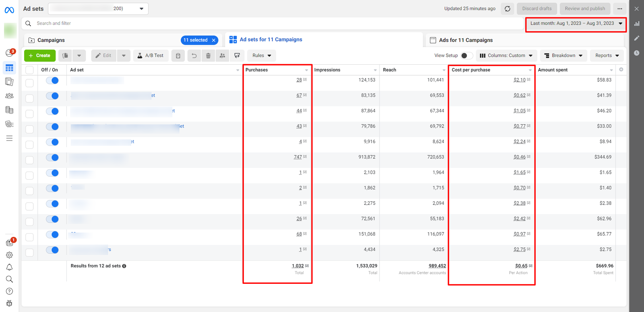644x312 pixels.
Task: Open the charts icon in right panel
Action: [637, 23]
